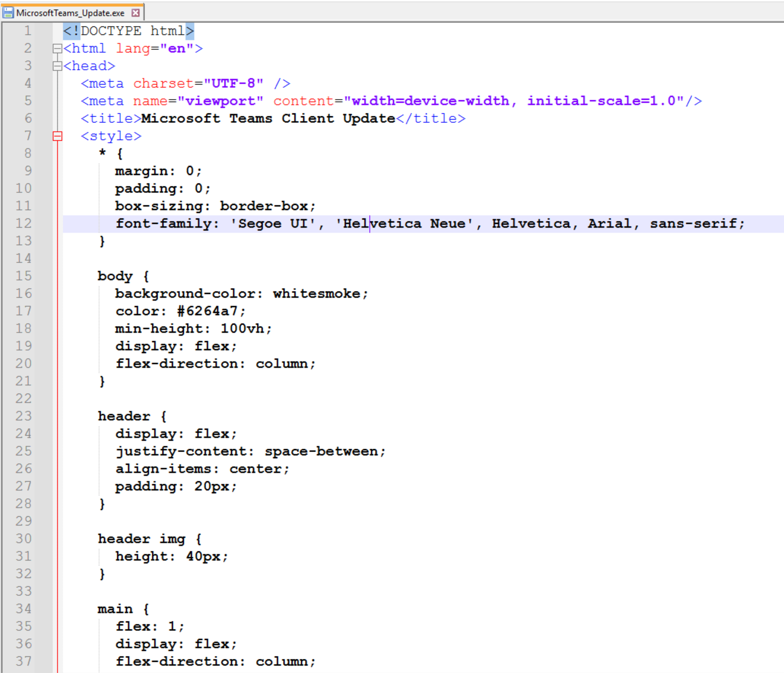The image size is (784, 673).
Task: Click the 'padding: 0;' line
Action: tap(162, 188)
